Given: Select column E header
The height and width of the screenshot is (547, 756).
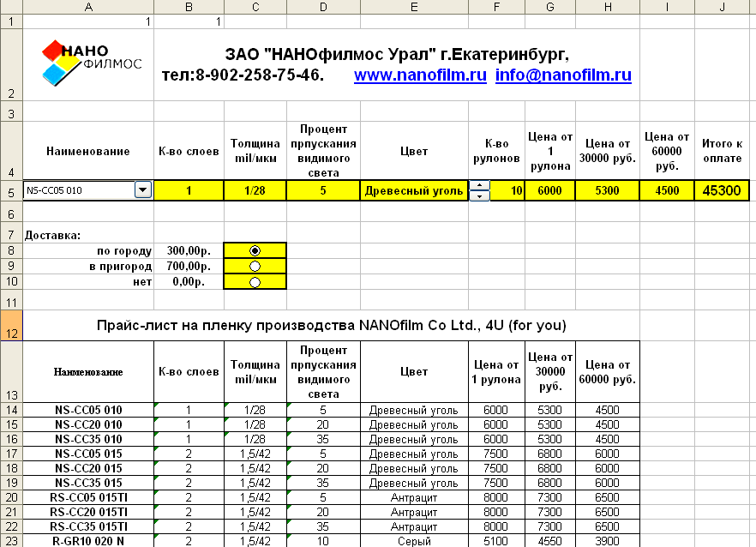Looking at the screenshot, I should [414, 7].
